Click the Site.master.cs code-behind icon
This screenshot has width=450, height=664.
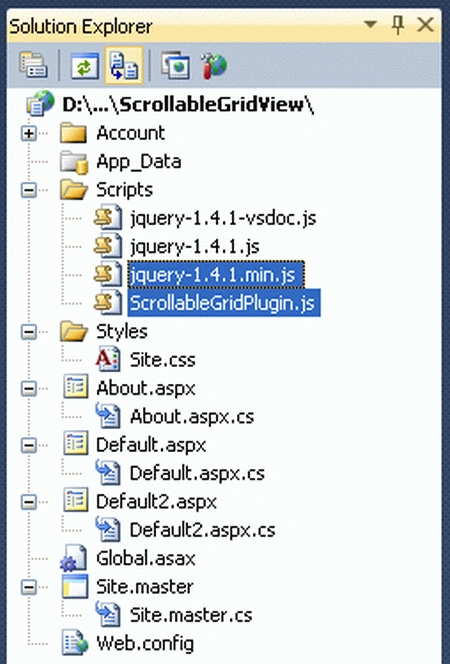(108, 615)
